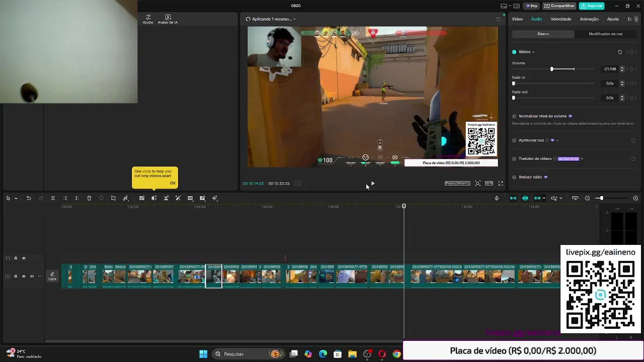
Task: Expand the Aprimorar voz options arrow
Action: pos(557,140)
